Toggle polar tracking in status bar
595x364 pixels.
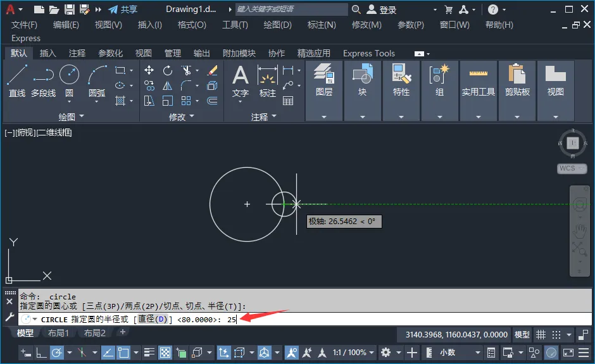56,353
